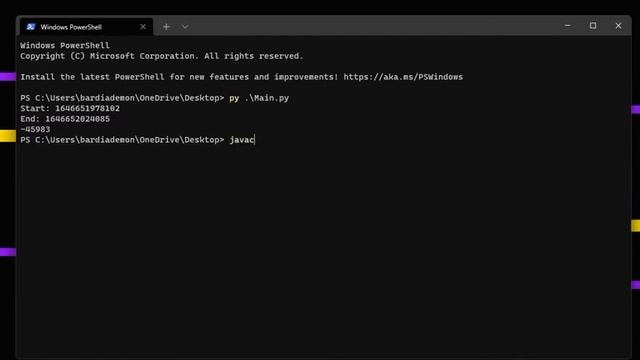Viewport: 640px width, 360px height.
Task: Click the 'Start: 1646651978102' output line
Action: [x=70, y=109]
